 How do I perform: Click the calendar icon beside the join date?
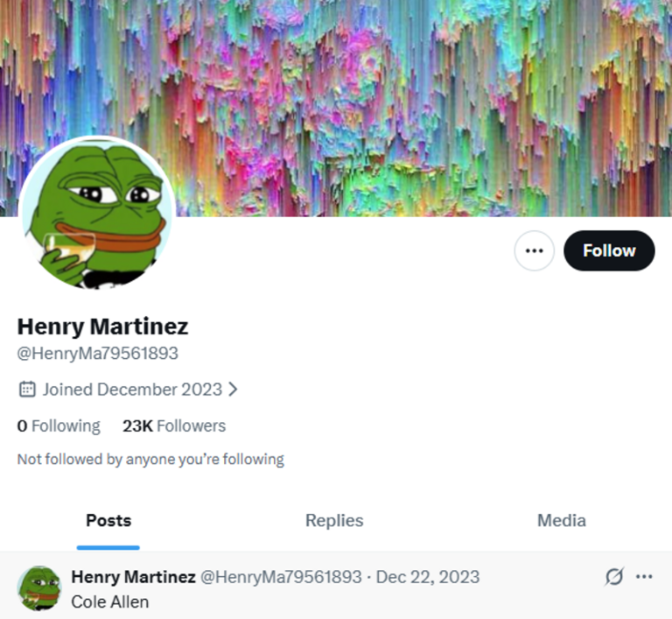(x=27, y=390)
